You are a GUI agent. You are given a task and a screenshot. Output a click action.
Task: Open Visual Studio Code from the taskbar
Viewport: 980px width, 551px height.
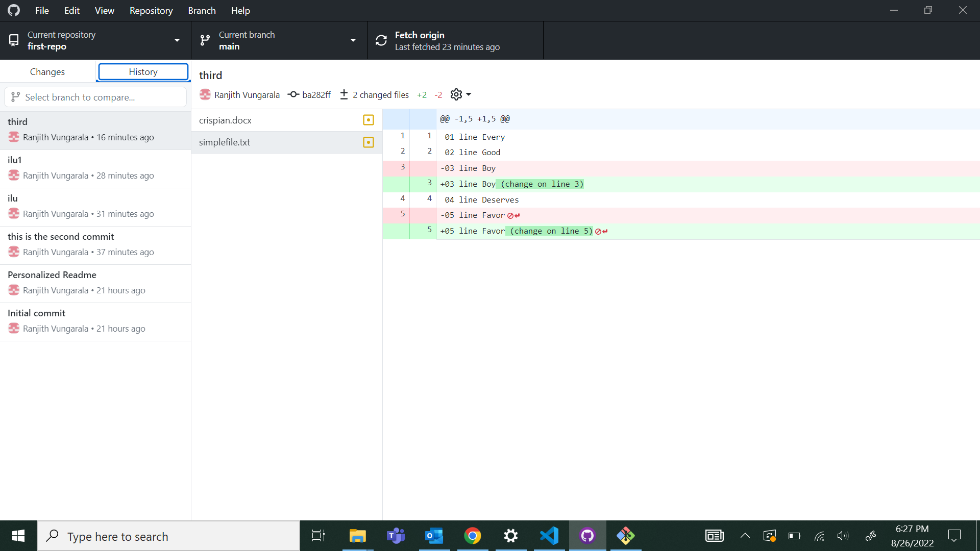pos(549,536)
